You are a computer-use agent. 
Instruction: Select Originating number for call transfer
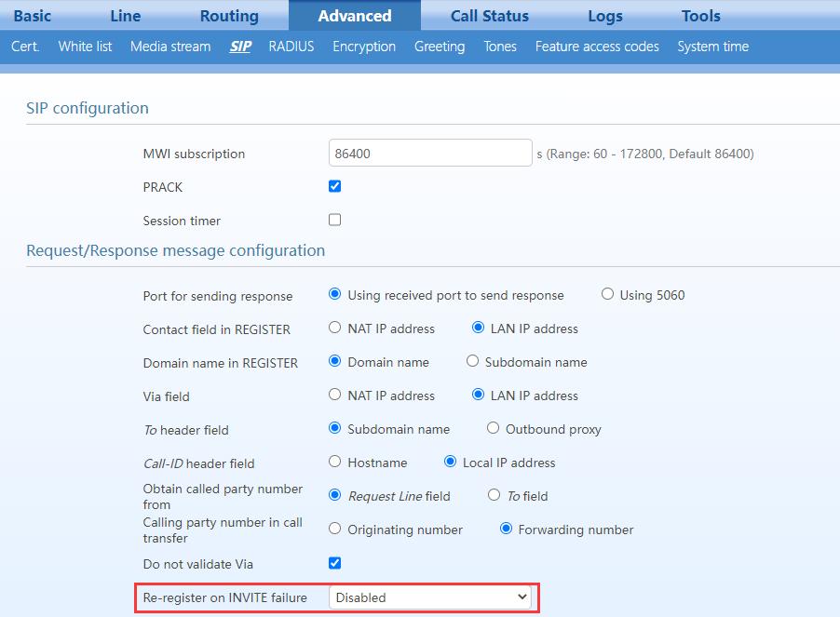(x=335, y=529)
